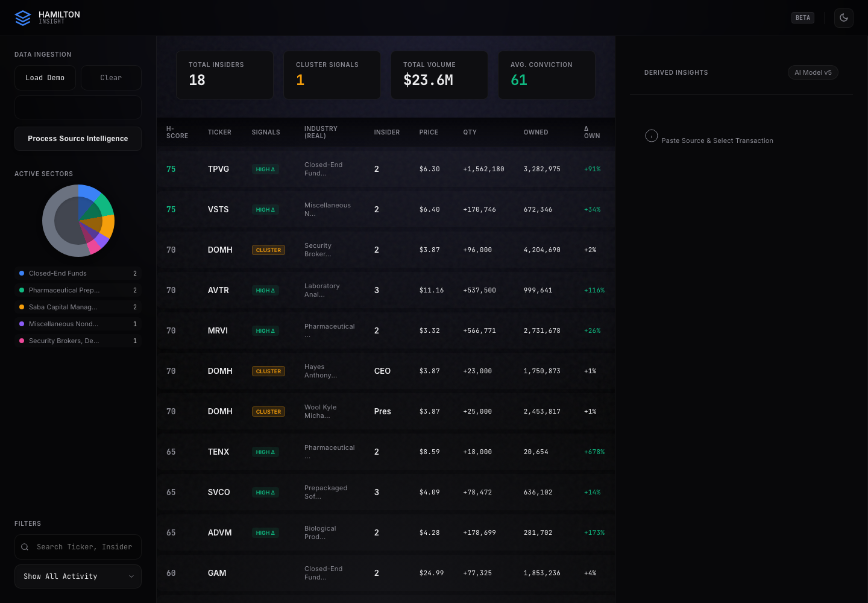
Task: Click the Load Demo button
Action: pyautogui.click(x=45, y=78)
